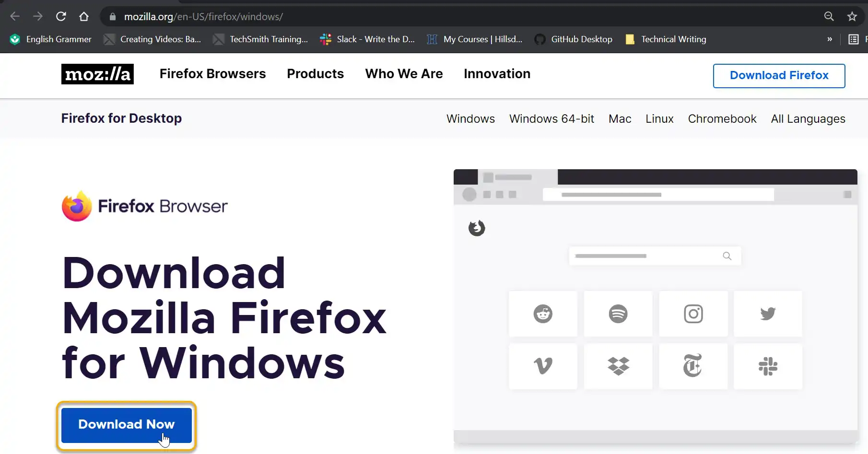This screenshot has height=454, width=868.
Task: Open the Innovation menu
Action: coord(497,74)
